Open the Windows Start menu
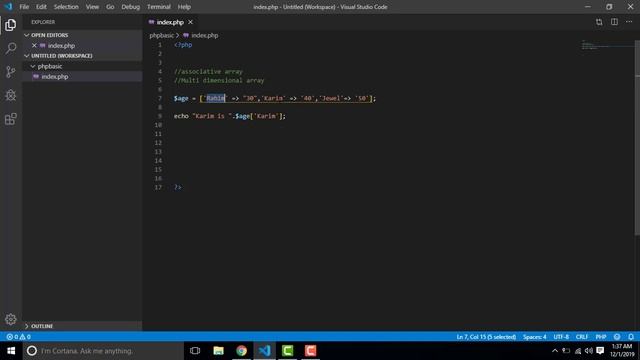Image resolution: width=640 pixels, height=360 pixels. click(11, 351)
